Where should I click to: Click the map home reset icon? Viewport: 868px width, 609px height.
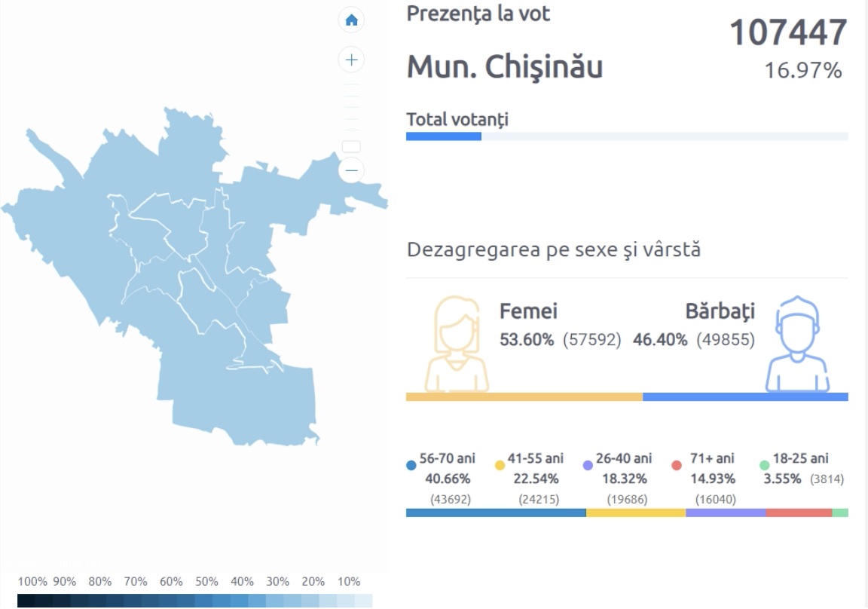pos(351,20)
